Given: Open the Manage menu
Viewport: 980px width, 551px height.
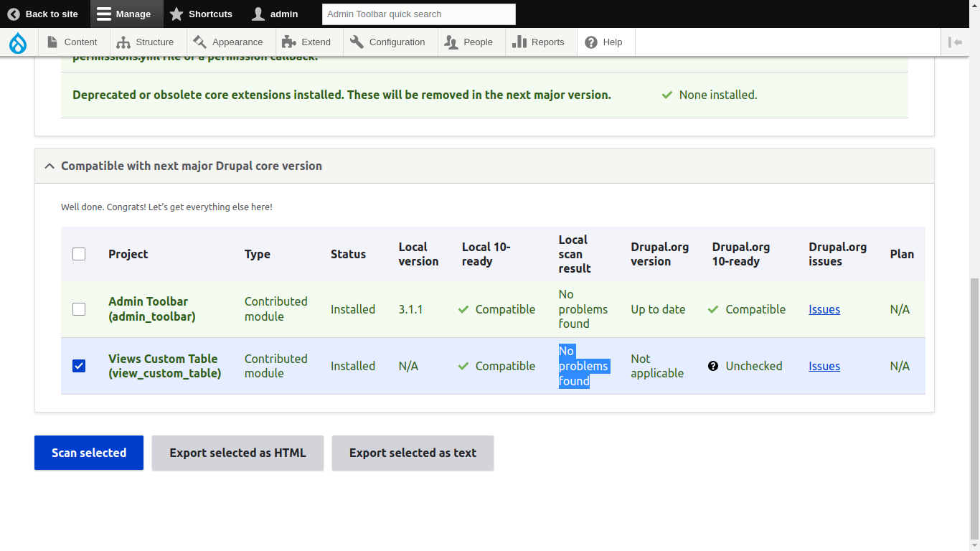Looking at the screenshot, I should click(x=126, y=14).
